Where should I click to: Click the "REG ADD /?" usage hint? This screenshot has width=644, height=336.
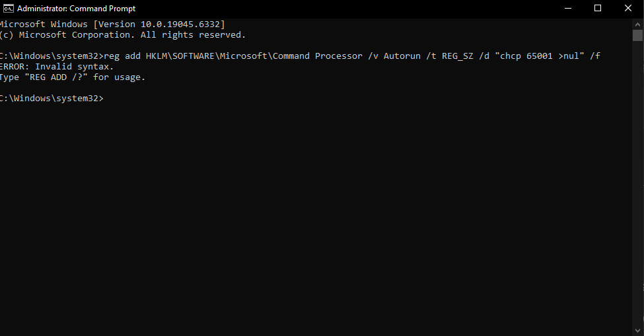click(x=56, y=77)
